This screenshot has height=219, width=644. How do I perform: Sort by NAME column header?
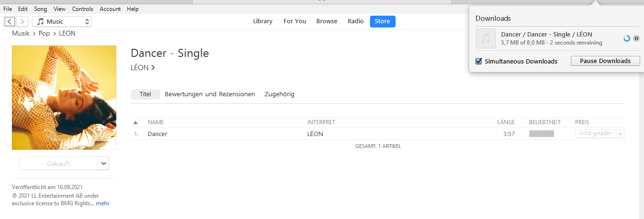coord(156,122)
